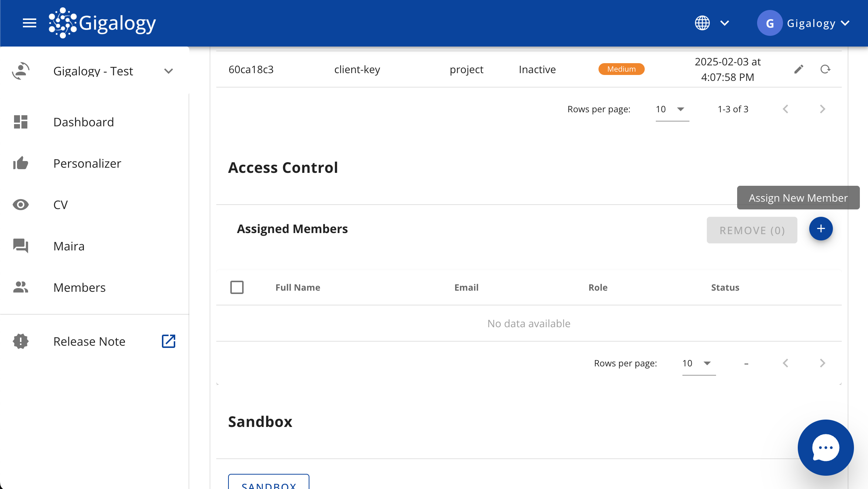Open Maira via its chat icon
This screenshot has width=868, height=489.
[20, 246]
